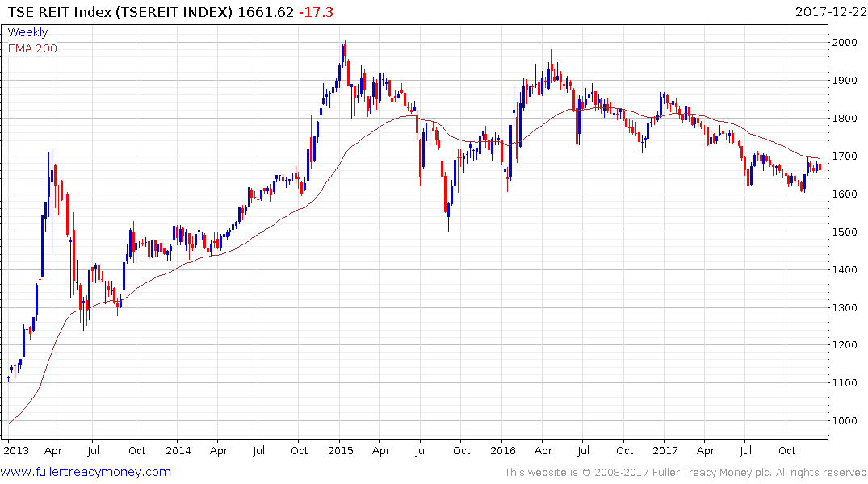
Task: Click the 2000 price axis label
Action: (x=845, y=43)
